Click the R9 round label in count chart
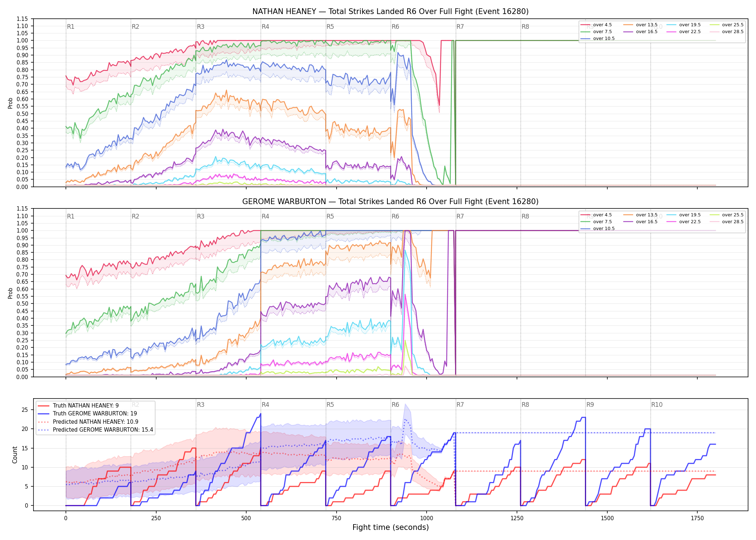This screenshot has width=756, height=540. (590, 405)
